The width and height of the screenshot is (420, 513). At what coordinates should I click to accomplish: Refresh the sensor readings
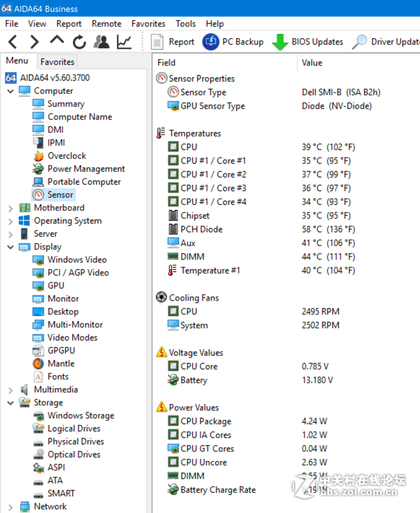(x=79, y=42)
